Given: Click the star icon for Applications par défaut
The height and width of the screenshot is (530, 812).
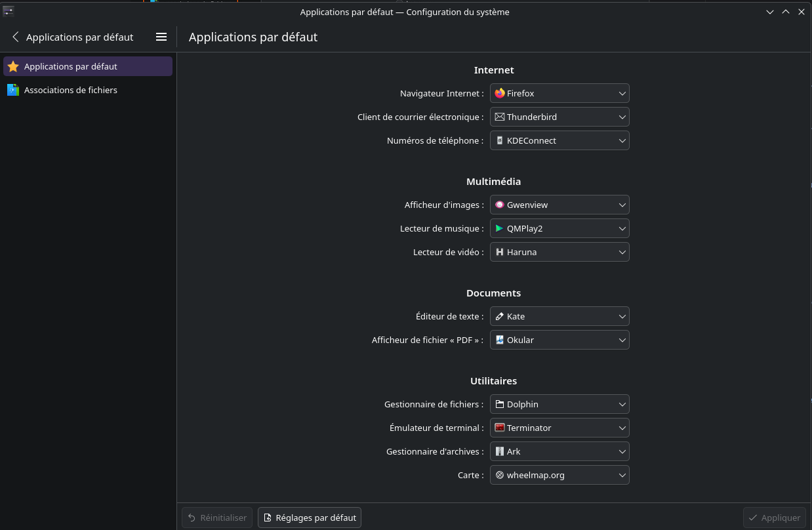Looking at the screenshot, I should click(x=13, y=66).
